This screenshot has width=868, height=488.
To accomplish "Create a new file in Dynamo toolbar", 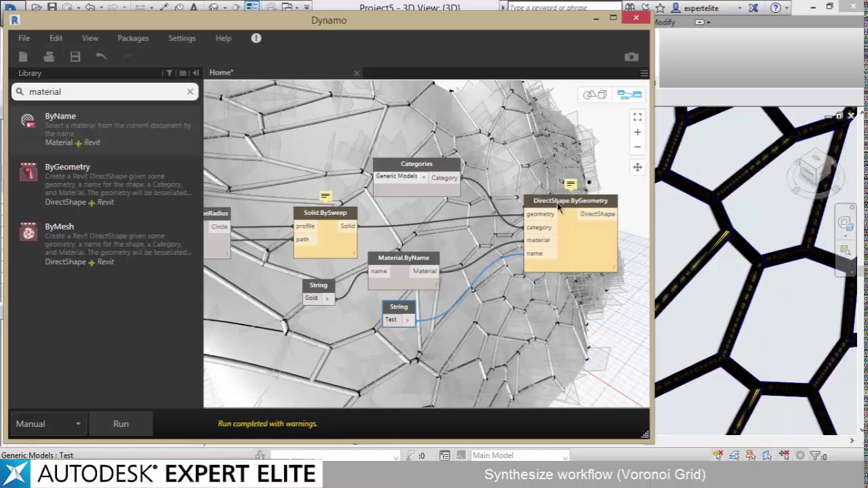I will (23, 57).
